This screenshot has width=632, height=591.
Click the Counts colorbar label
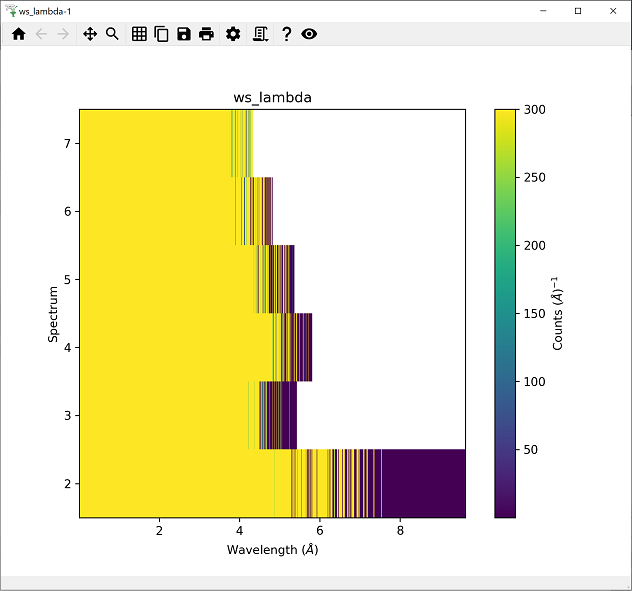(560, 313)
